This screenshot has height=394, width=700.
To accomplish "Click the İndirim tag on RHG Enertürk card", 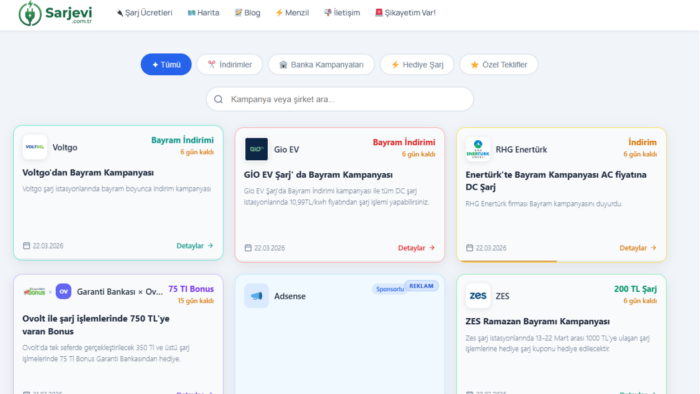I will [x=642, y=142].
